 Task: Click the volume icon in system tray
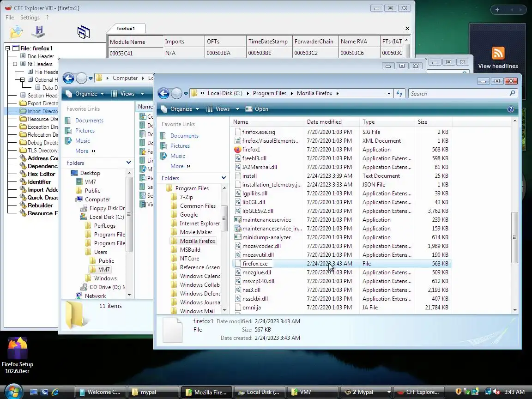[x=496, y=392]
